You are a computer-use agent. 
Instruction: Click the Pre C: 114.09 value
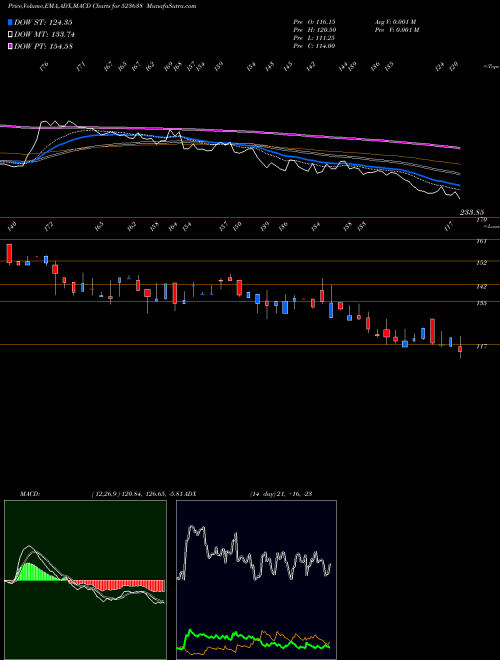[314, 46]
